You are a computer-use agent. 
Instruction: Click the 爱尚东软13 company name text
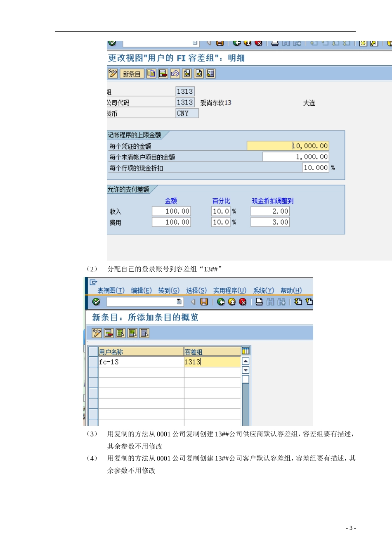pyautogui.click(x=216, y=103)
